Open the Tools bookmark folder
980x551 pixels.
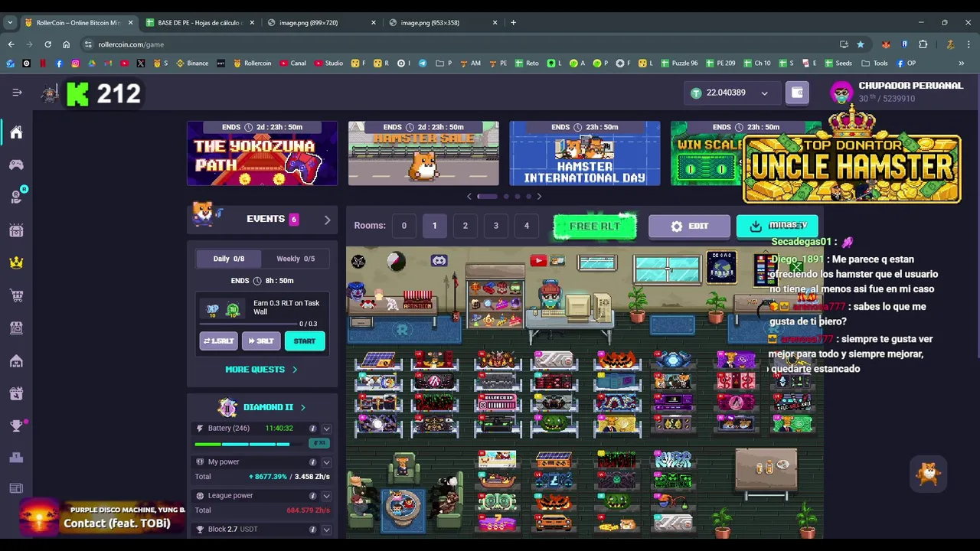tap(874, 63)
